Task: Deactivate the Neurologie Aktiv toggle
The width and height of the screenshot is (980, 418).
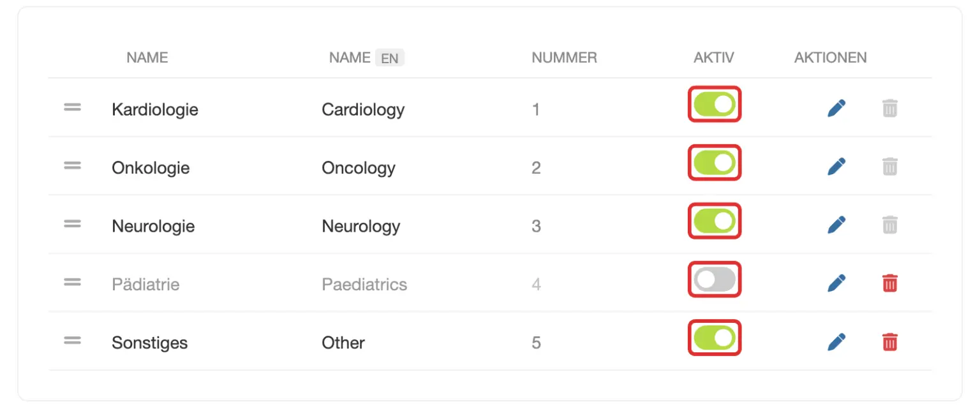Action: [x=715, y=221]
